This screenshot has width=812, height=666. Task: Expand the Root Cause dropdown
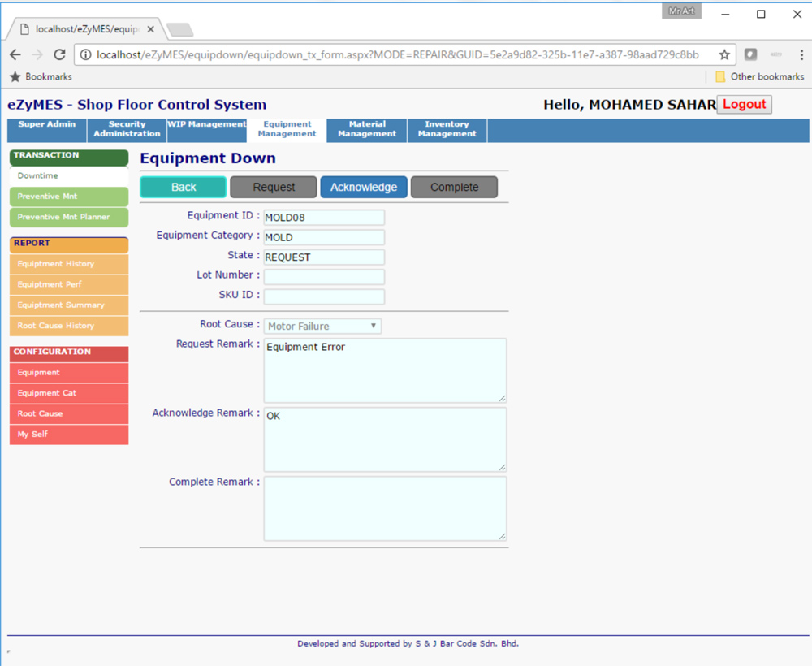pos(322,327)
